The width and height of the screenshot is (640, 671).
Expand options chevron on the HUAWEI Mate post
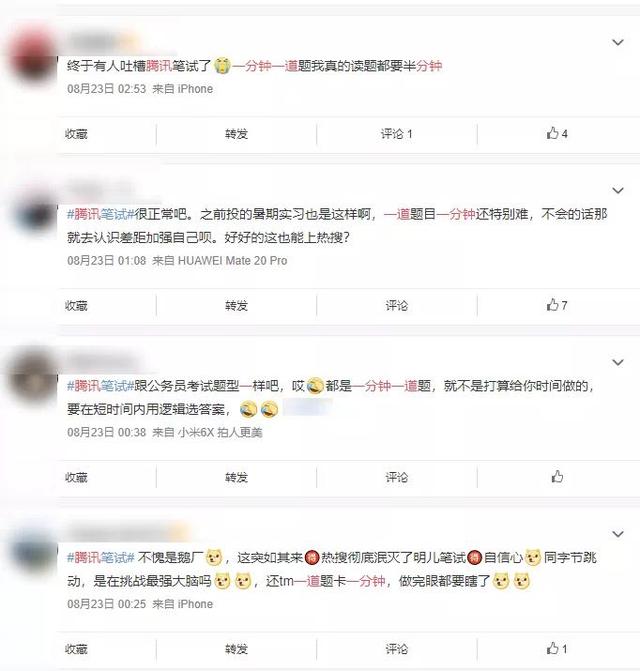618,190
